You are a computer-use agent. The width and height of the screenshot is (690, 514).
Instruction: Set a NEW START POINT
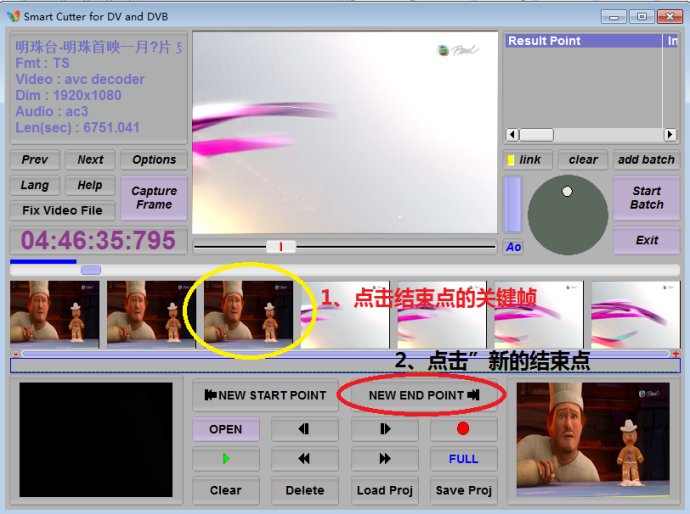(265, 395)
